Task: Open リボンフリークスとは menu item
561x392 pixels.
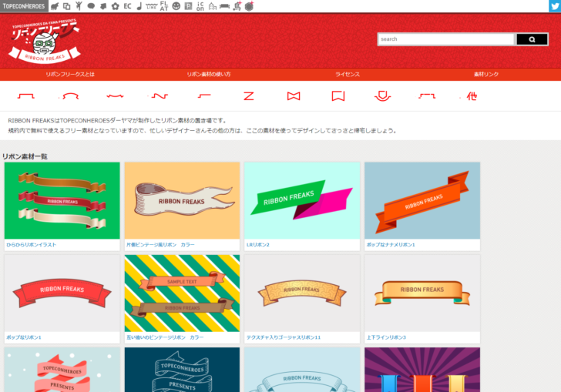Action: pos(70,75)
